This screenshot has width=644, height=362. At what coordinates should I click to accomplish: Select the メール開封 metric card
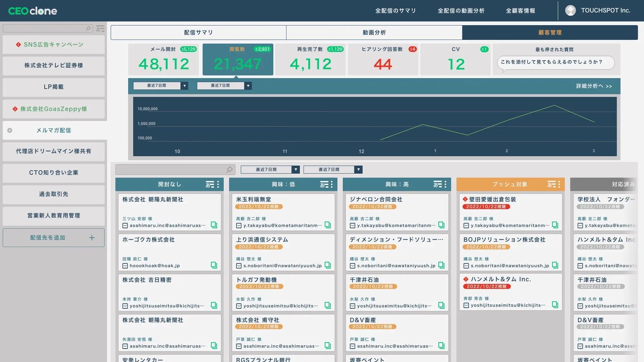164,59
